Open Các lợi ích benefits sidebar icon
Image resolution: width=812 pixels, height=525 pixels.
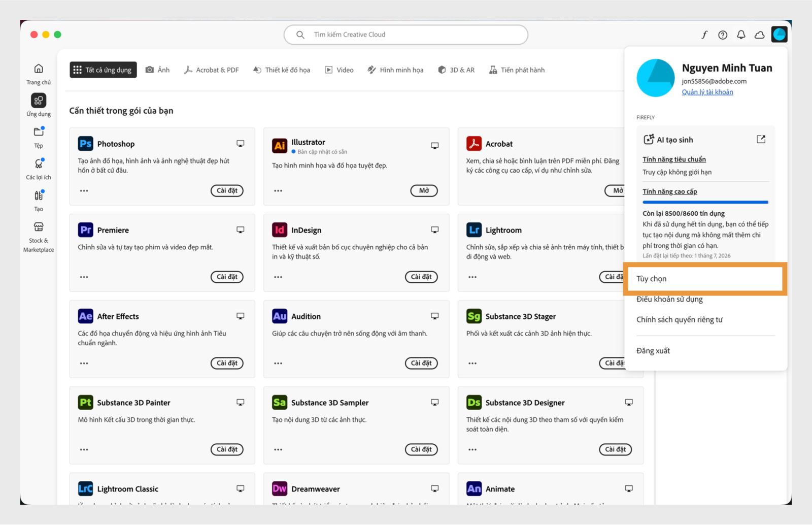(x=39, y=163)
